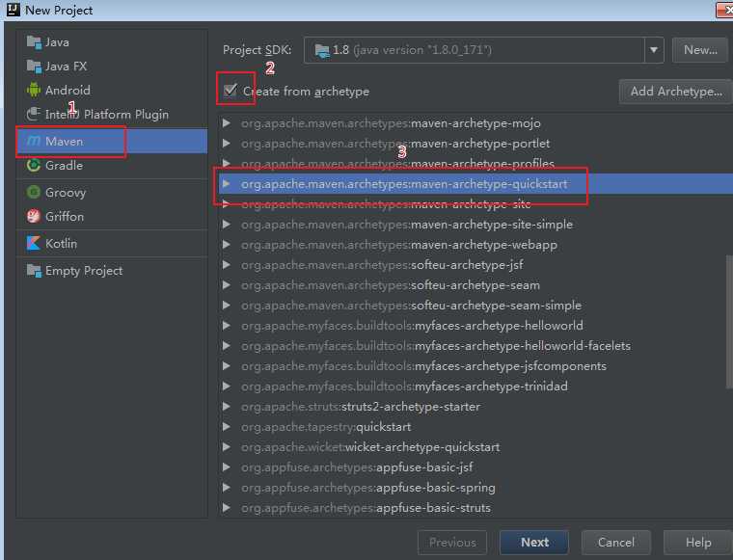This screenshot has height=560, width=733.
Task: Expand maven-archetype-site-simple node
Action: click(227, 225)
